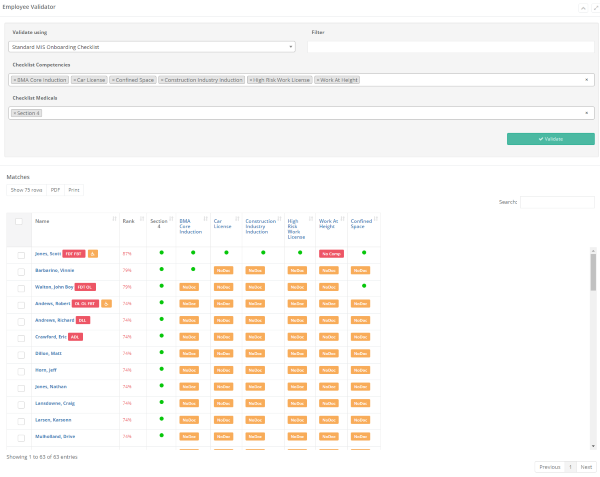Select page 1 in pagination

point(570,467)
